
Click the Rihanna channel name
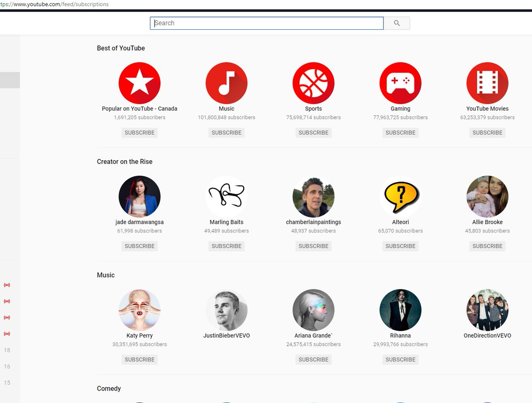point(400,336)
